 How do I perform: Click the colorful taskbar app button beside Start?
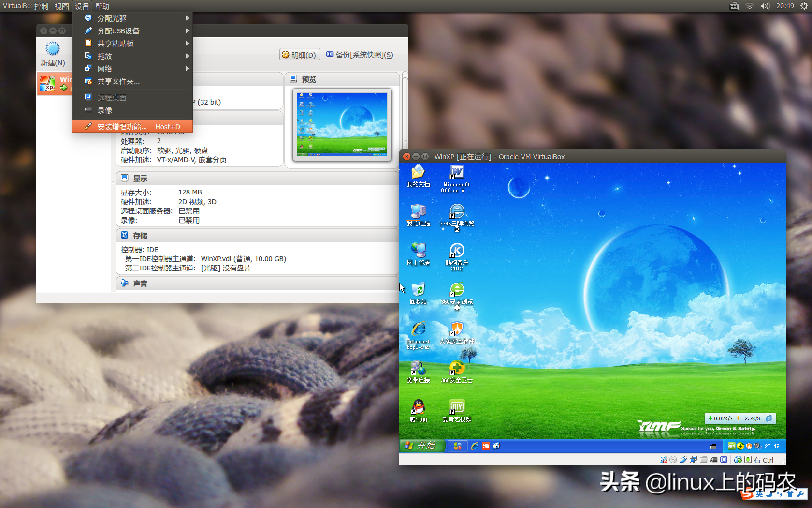tap(457, 446)
